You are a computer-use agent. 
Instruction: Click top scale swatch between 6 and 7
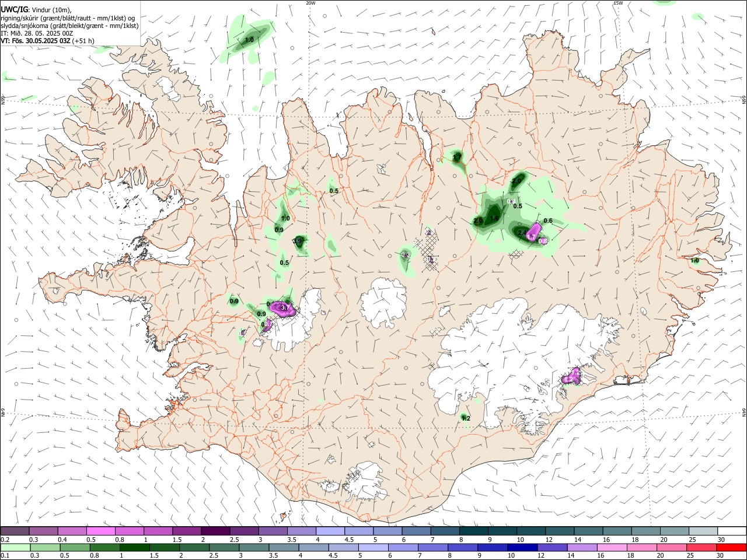point(416,531)
